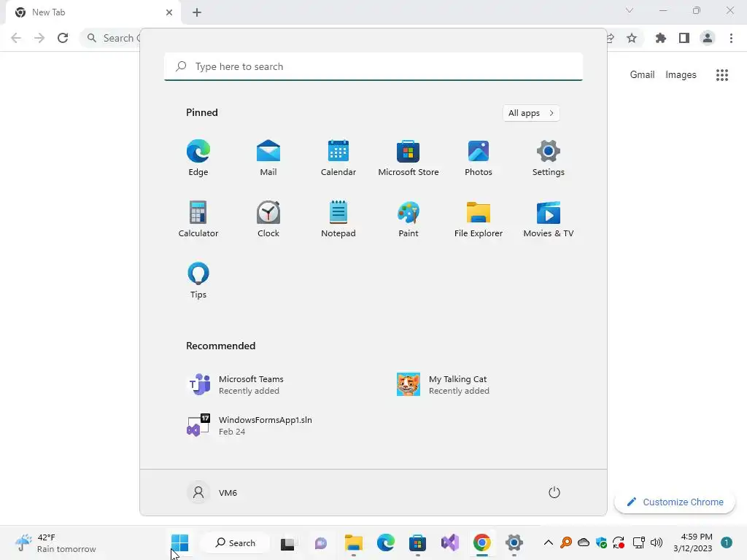
Task: Open a new Chrome tab
Action: [197, 12]
